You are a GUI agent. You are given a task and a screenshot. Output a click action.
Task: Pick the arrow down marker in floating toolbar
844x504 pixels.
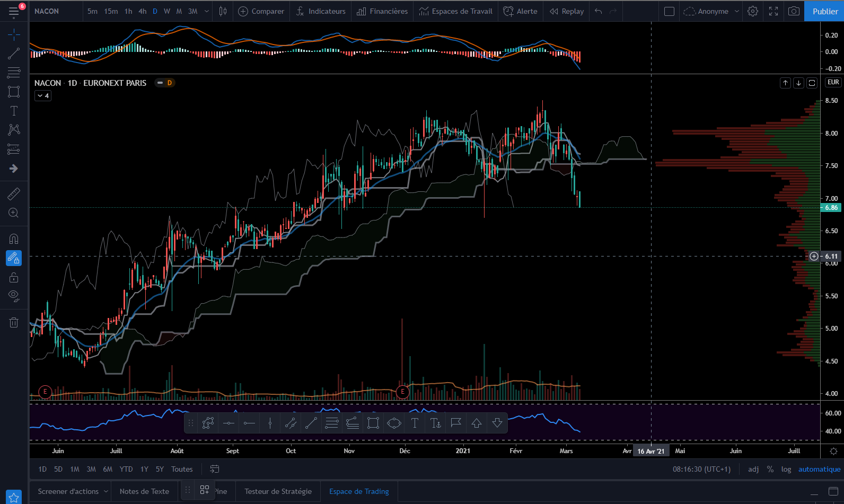[497, 423]
